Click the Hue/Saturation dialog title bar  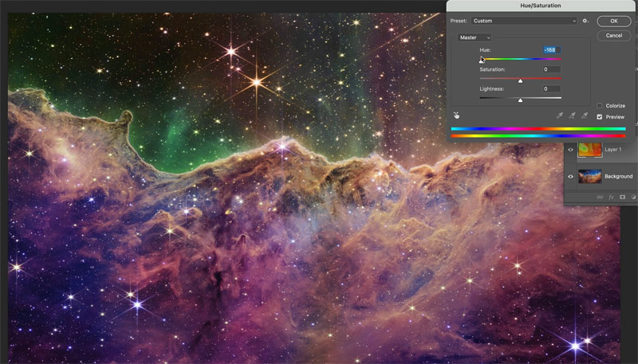pos(541,6)
